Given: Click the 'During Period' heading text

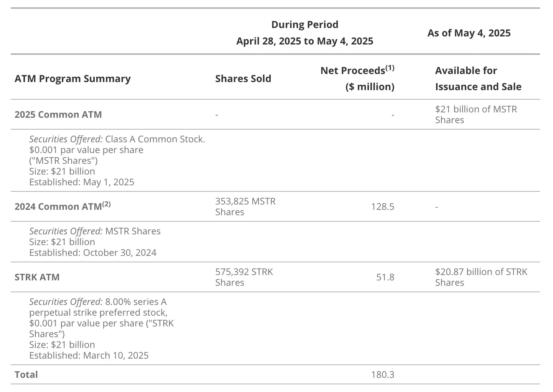Looking at the screenshot, I should 304,25.
